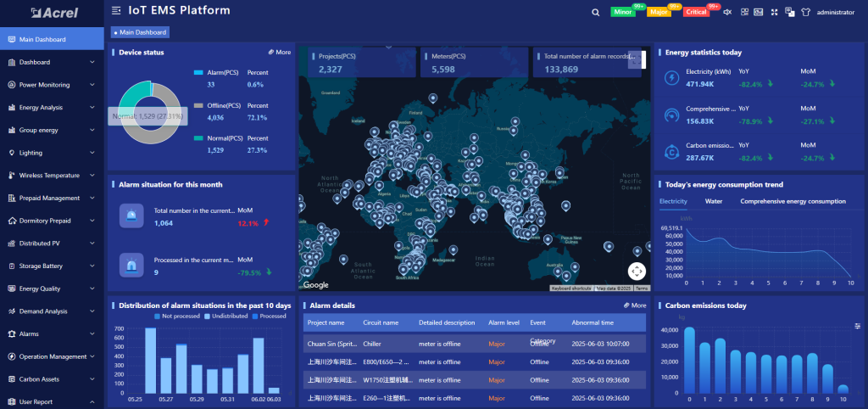Expand the Prepaid Management menu chevron
The width and height of the screenshot is (868, 409).
coord(92,198)
